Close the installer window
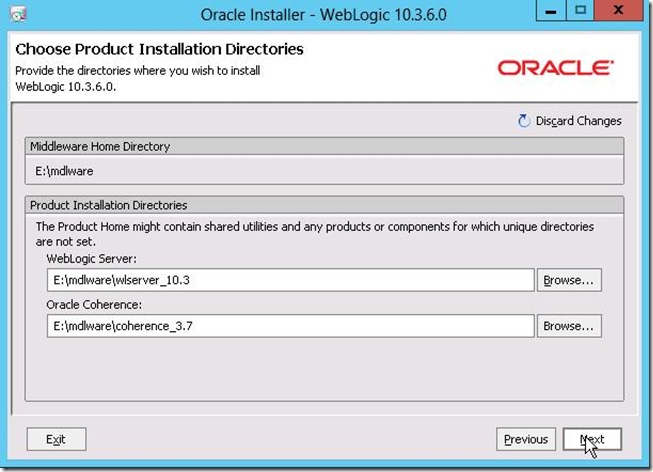This screenshot has height=472, width=653. (618, 10)
